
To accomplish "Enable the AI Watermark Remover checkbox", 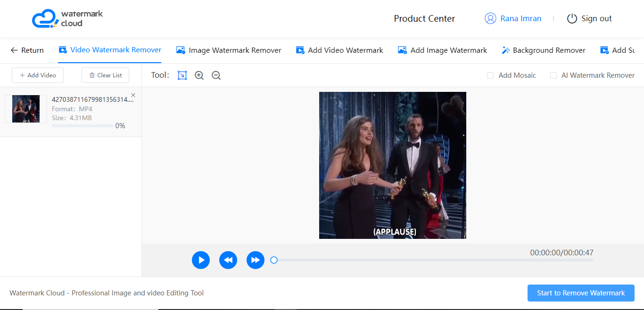I will (x=553, y=75).
